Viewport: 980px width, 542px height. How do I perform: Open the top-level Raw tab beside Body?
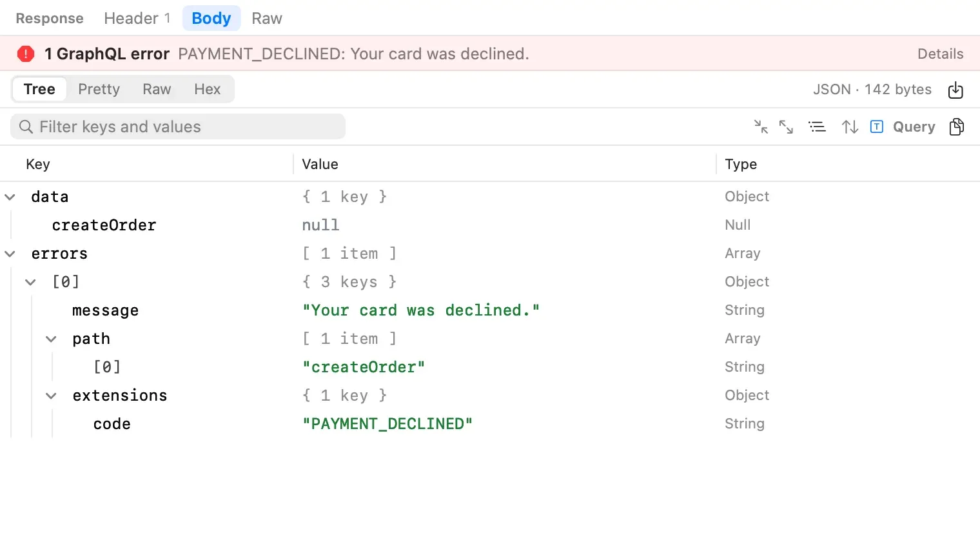[x=267, y=18]
